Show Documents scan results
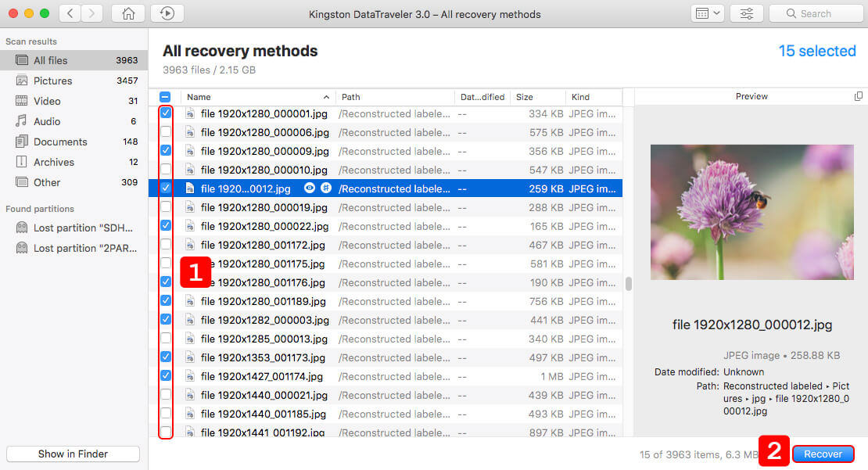This screenshot has height=470, width=868. click(x=74, y=142)
